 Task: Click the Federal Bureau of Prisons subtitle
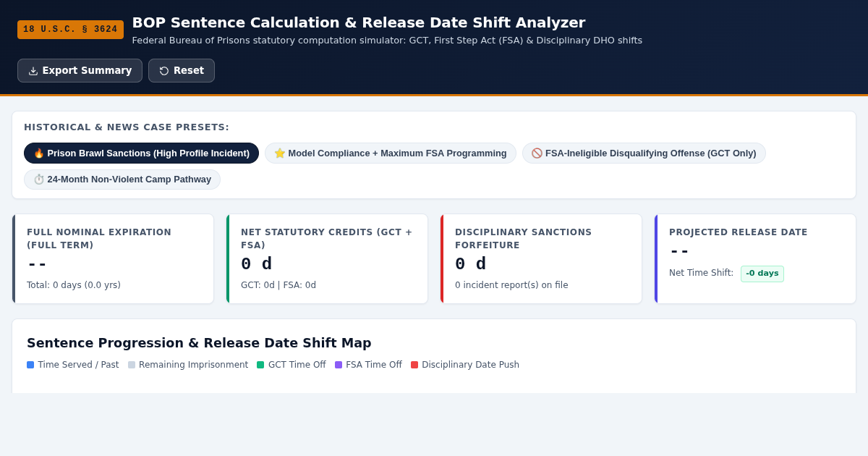(387, 41)
